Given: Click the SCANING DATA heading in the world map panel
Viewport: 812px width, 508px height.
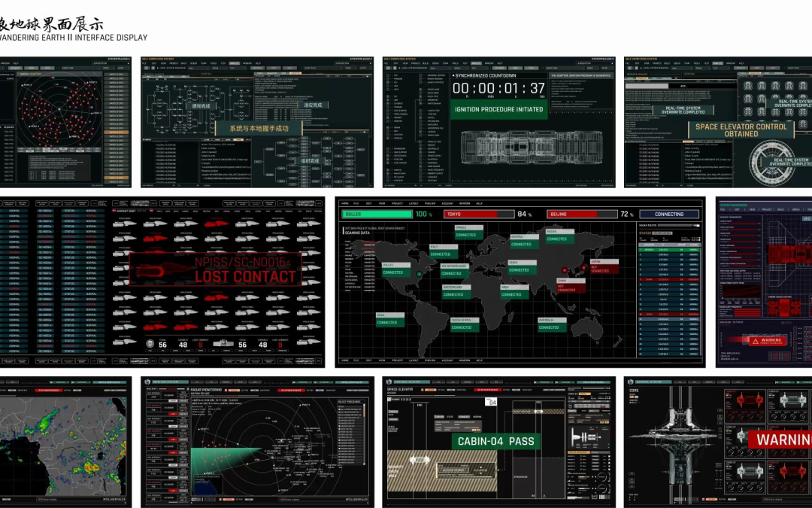Looking at the screenshot, I should click(x=357, y=233).
